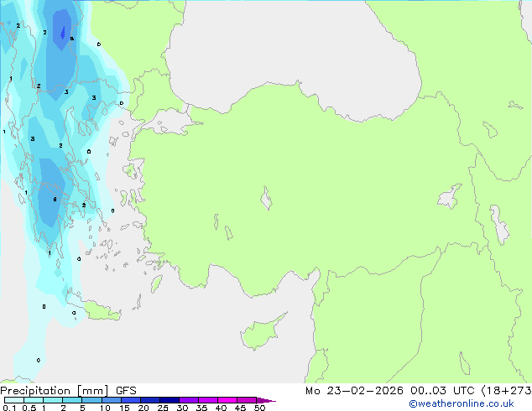Click the 35–40 mm legend swatch
This screenshot has width=532, height=411.
point(207,400)
